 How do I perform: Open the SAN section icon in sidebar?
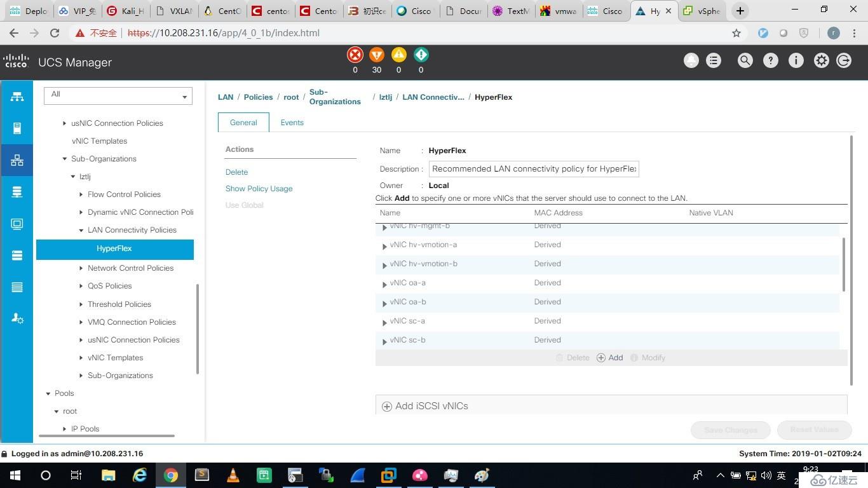tap(17, 192)
